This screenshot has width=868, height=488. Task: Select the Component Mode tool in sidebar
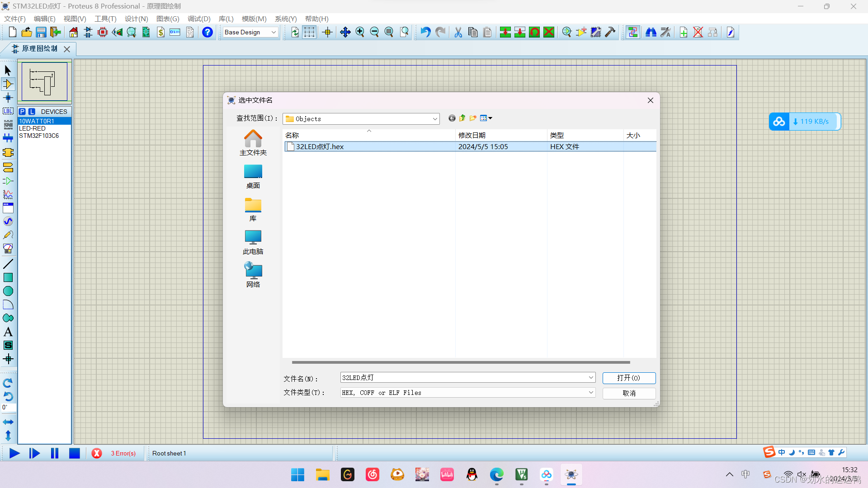click(x=8, y=84)
